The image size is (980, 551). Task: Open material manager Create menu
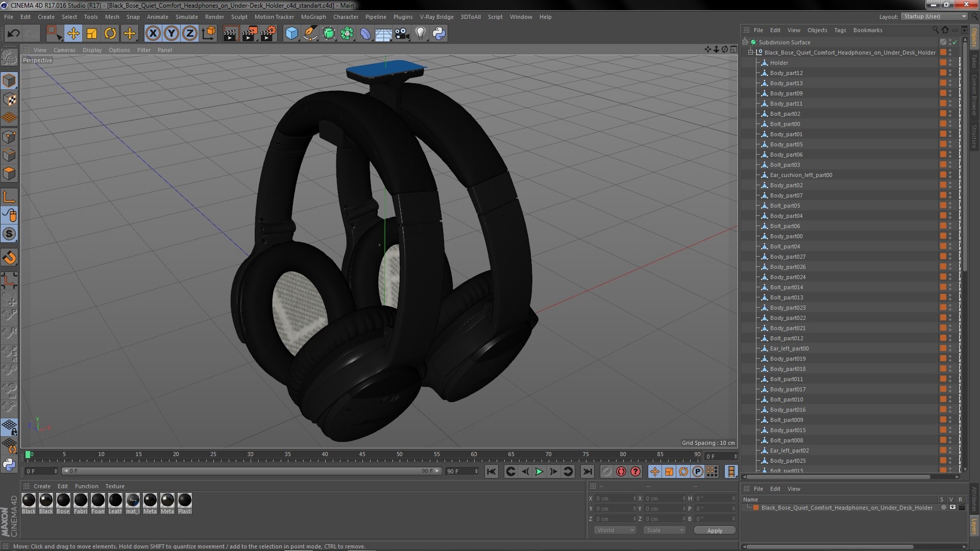pos(42,486)
